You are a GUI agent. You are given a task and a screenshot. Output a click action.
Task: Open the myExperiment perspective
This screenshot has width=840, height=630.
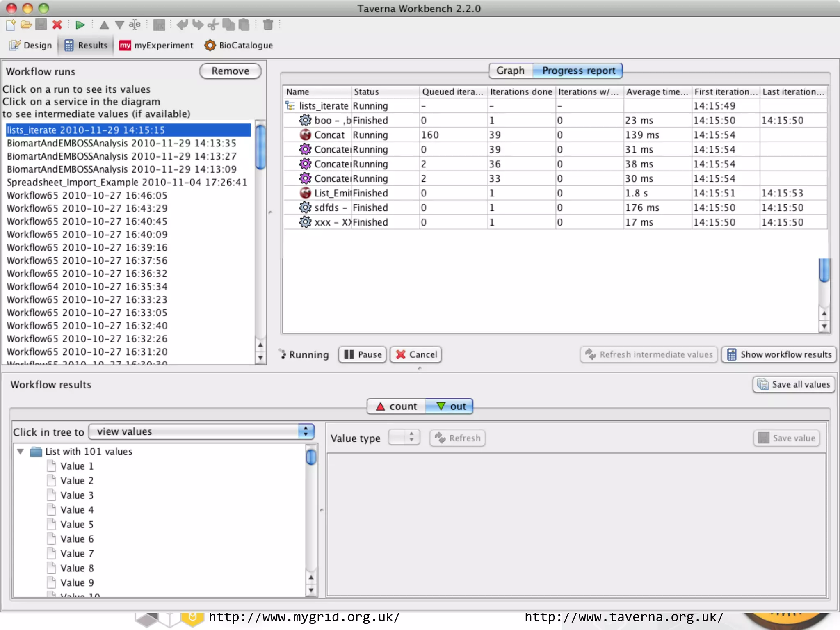[156, 46]
